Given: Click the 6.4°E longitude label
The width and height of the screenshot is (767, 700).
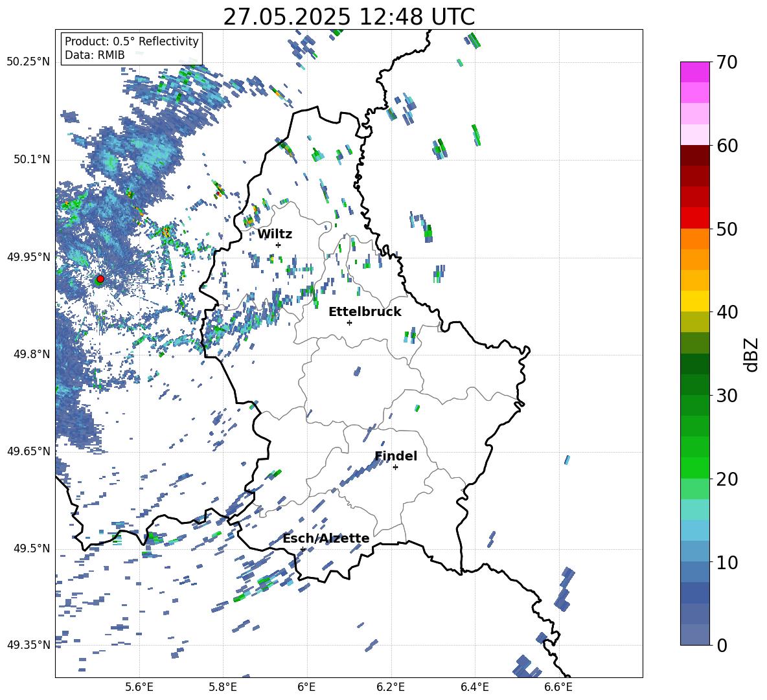Looking at the screenshot, I should (474, 687).
